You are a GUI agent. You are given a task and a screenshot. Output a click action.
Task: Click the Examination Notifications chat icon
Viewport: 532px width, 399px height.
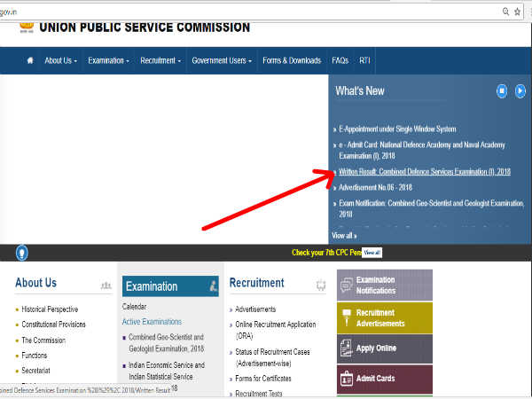pos(347,286)
